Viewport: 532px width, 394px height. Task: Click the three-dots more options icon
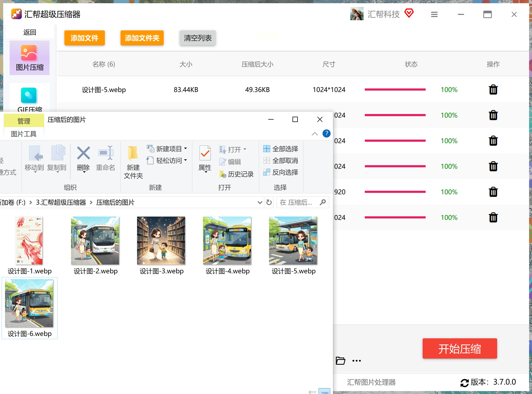coord(356,361)
